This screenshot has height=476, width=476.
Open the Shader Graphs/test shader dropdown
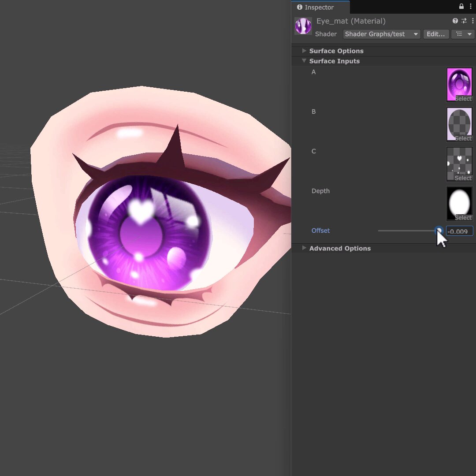(x=382, y=34)
